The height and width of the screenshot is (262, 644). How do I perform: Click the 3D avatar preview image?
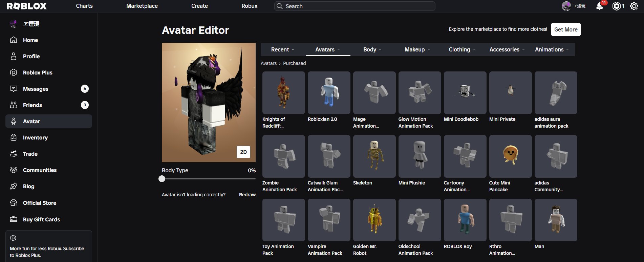(209, 103)
